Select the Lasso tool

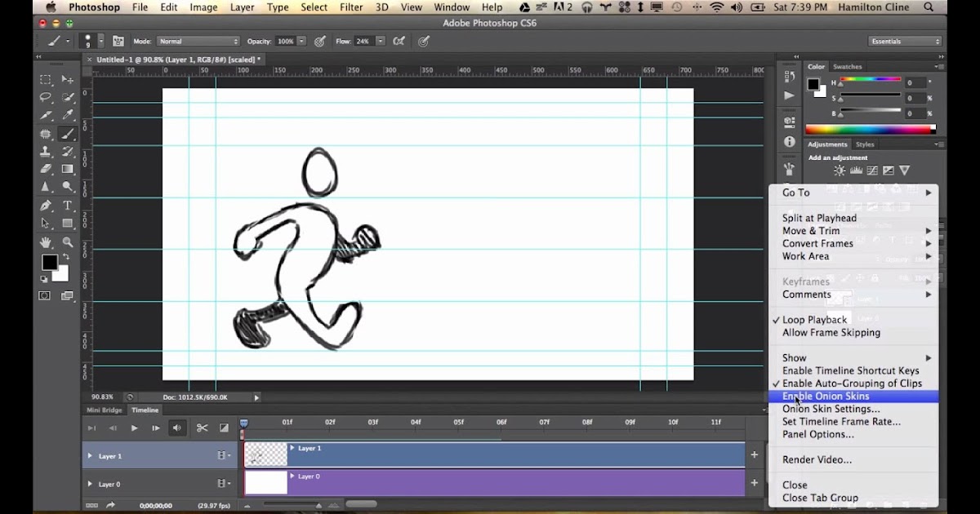click(47, 97)
